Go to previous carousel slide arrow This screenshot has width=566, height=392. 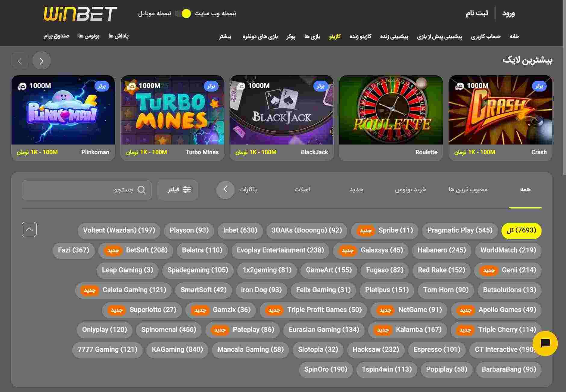pyautogui.click(x=20, y=61)
